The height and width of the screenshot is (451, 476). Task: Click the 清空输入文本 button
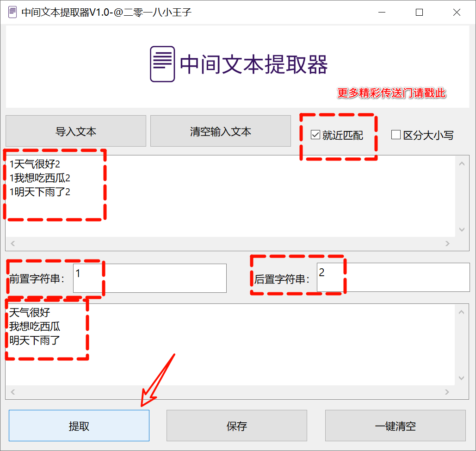[x=220, y=131]
